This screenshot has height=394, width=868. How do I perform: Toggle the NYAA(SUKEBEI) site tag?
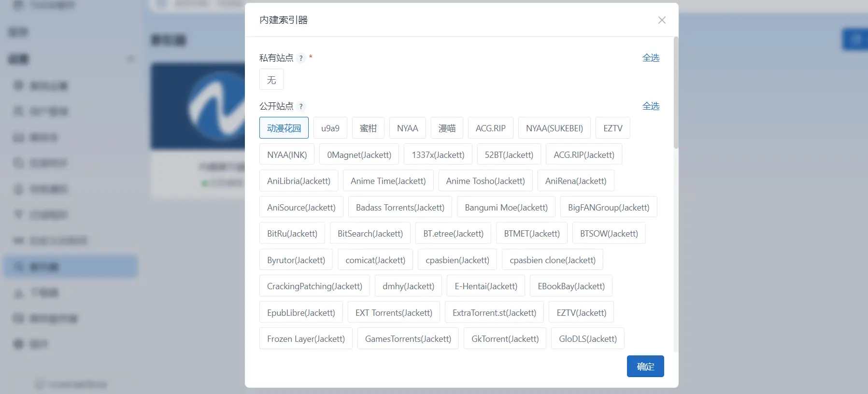[x=555, y=128]
